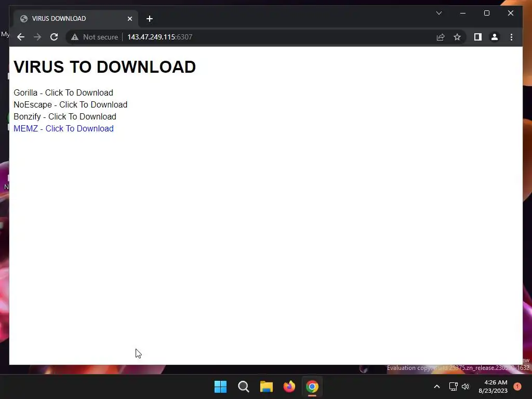Click the VIRUS TO DOWNLOAD heading
This screenshot has height=399, width=532.
[104, 67]
